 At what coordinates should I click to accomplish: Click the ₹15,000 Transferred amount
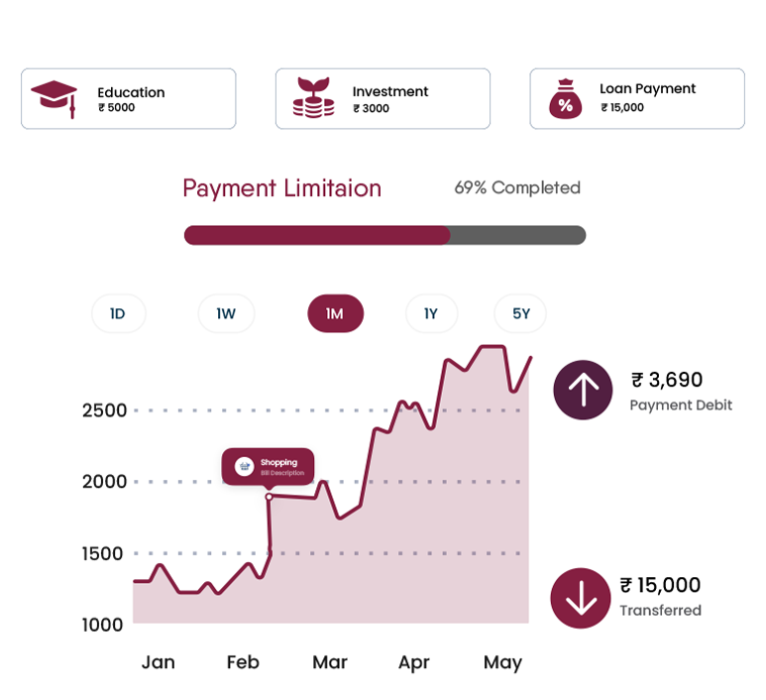pyautogui.click(x=661, y=585)
